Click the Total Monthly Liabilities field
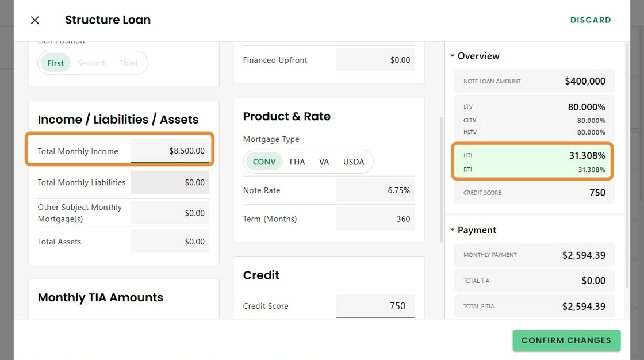Screen dimensions: 644x360 pos(170,182)
